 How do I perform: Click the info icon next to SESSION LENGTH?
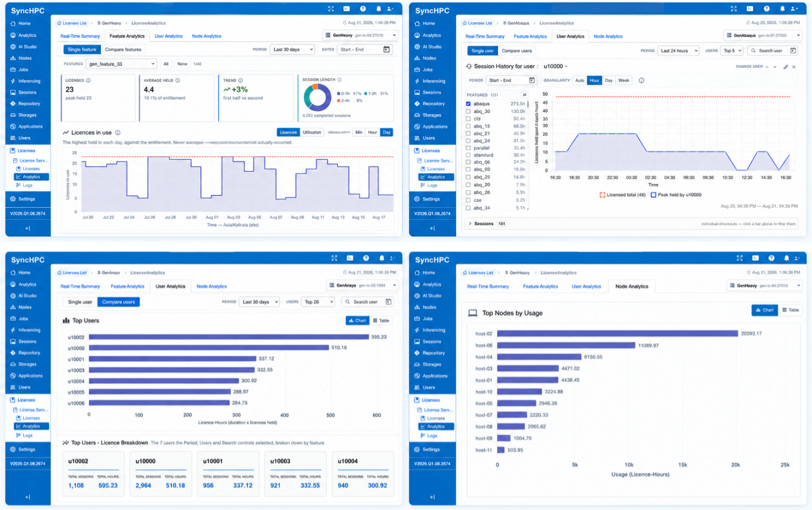[x=340, y=79]
